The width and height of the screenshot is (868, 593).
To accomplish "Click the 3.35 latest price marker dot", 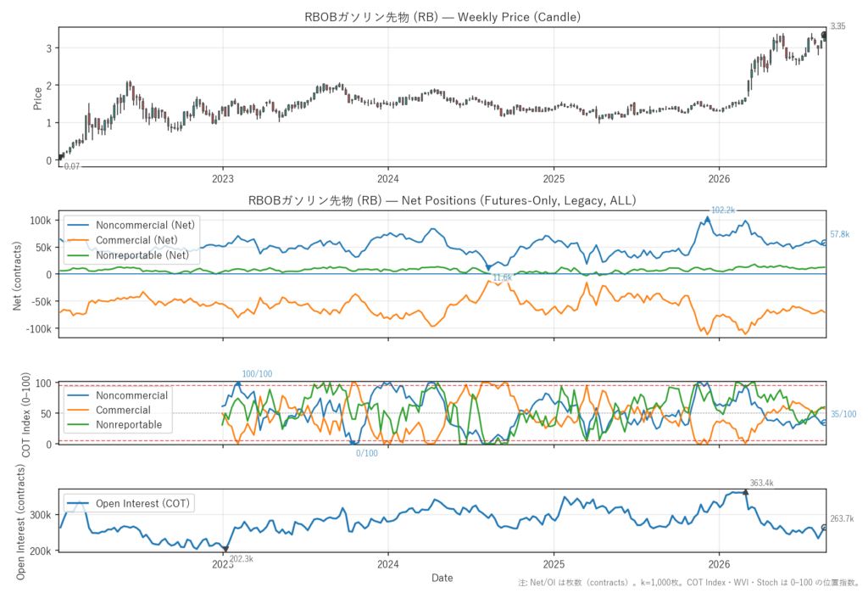I will [824, 35].
